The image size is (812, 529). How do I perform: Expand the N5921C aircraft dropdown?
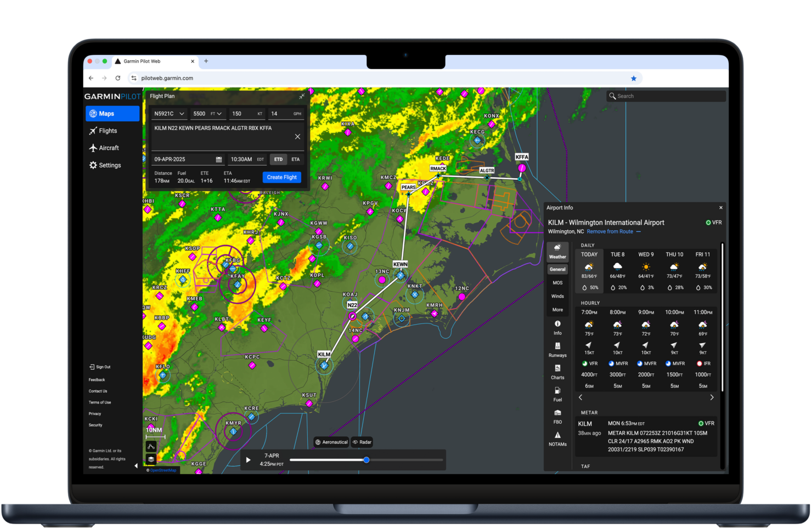(182, 114)
